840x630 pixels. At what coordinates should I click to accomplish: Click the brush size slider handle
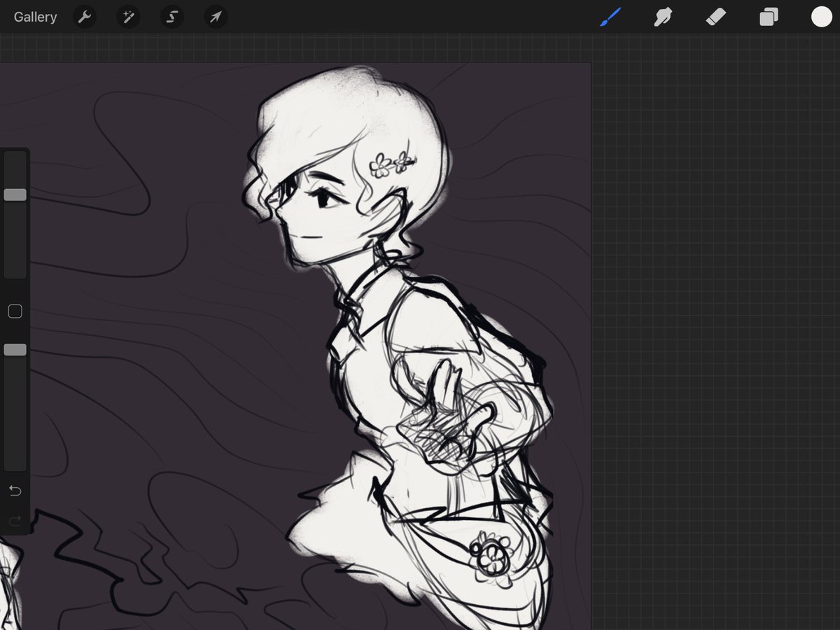click(15, 195)
